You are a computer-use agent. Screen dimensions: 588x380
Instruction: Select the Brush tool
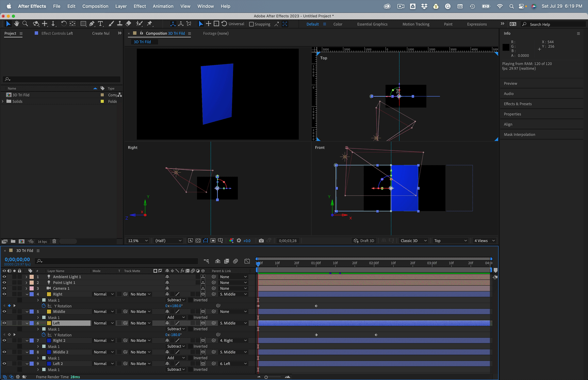click(x=111, y=24)
